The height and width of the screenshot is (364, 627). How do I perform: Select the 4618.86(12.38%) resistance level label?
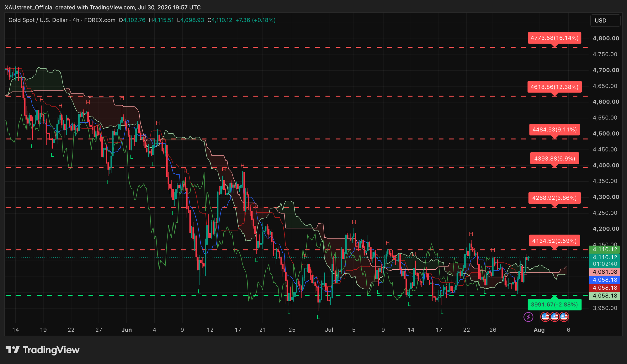click(555, 87)
